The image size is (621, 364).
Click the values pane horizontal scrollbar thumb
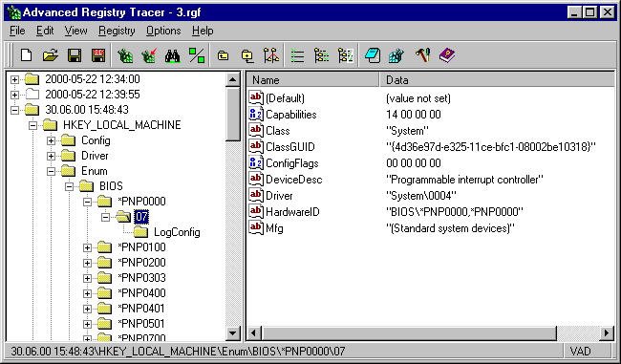tap(409, 333)
